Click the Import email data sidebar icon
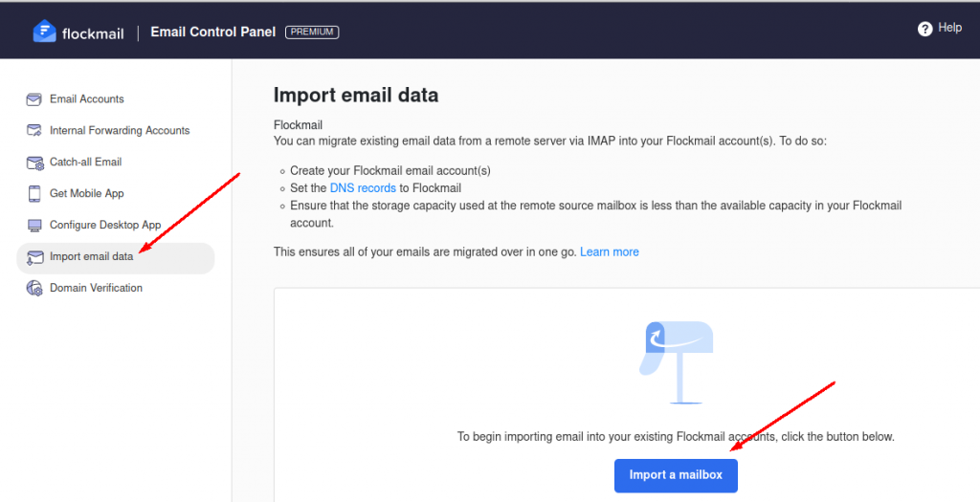Image resolution: width=980 pixels, height=502 pixels. click(35, 257)
